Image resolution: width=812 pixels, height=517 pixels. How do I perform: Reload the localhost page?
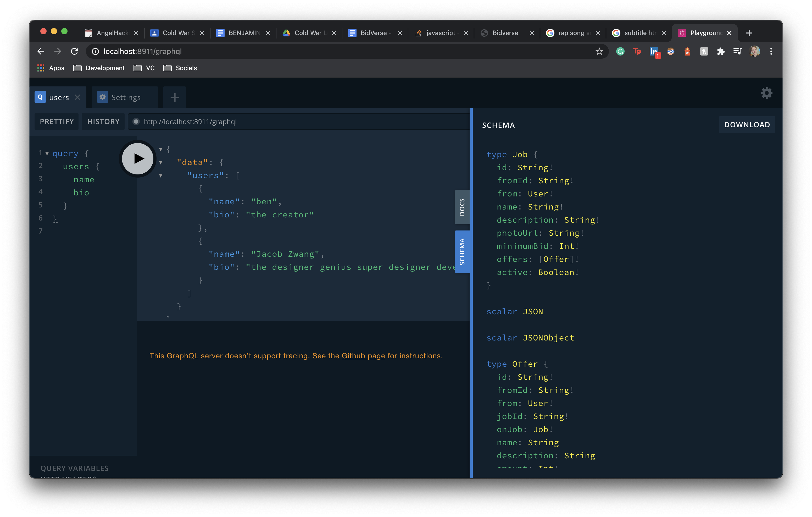coord(75,51)
